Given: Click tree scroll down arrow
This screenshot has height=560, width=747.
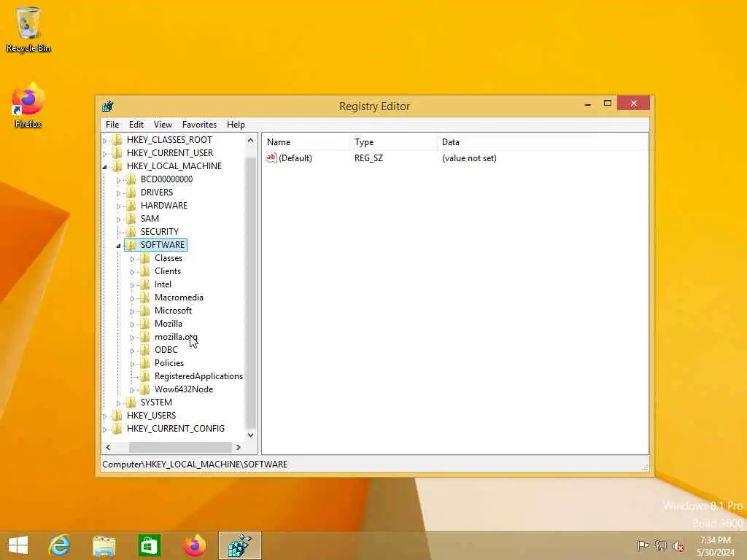Looking at the screenshot, I should coord(251,435).
